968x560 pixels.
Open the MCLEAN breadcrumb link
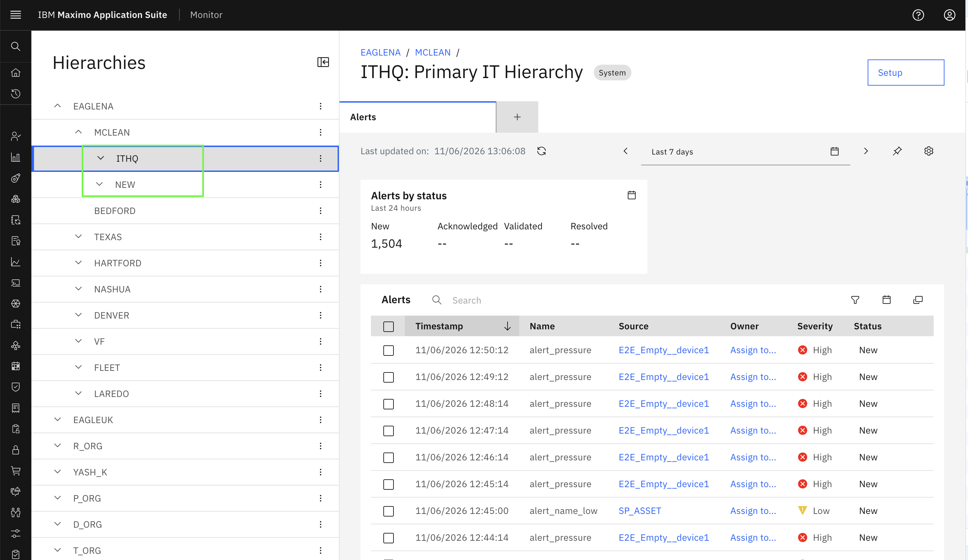432,52
